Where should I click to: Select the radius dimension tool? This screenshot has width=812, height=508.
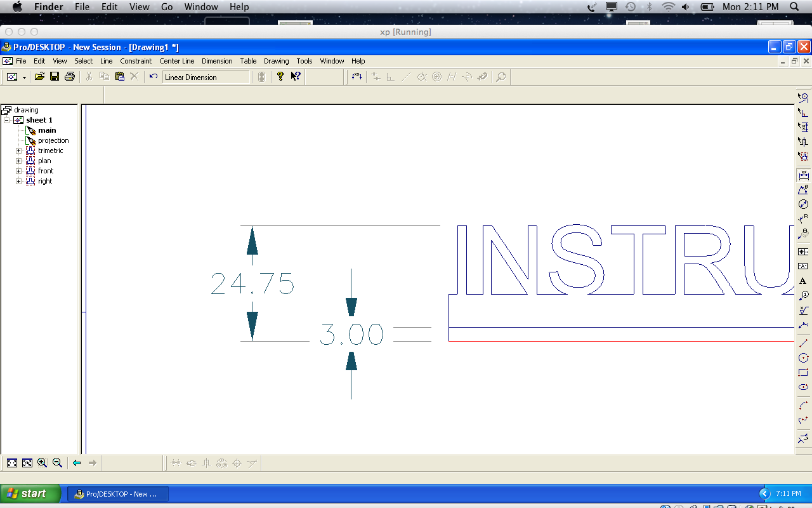[x=803, y=218]
